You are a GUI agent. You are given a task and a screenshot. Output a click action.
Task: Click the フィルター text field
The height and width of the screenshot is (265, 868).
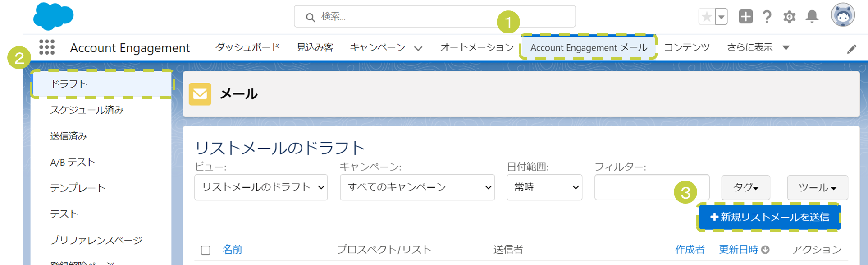pyautogui.click(x=652, y=187)
